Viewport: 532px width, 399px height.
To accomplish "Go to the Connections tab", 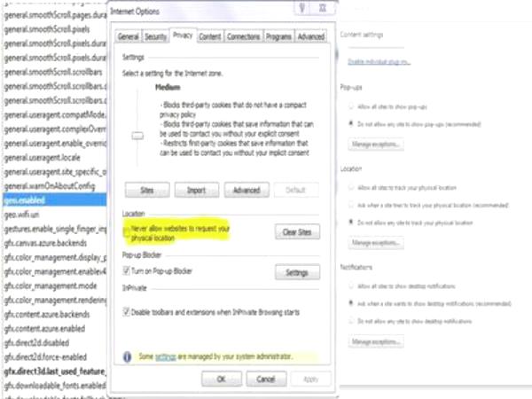I will [x=243, y=36].
